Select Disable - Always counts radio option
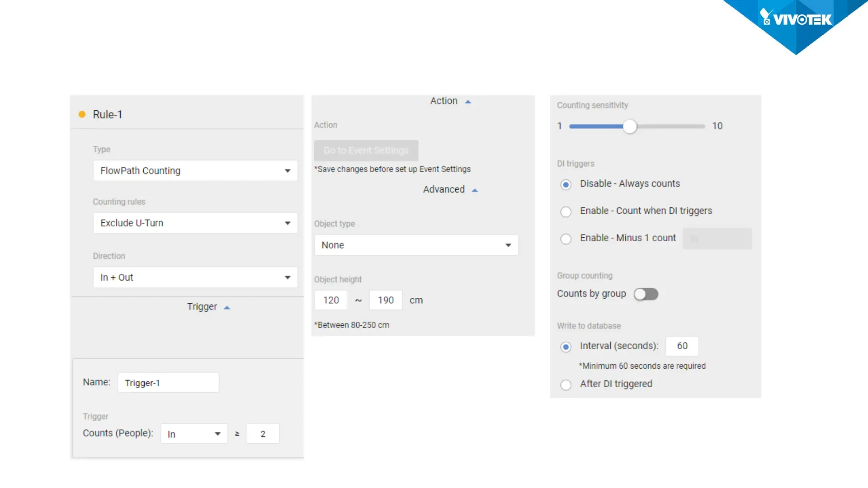Screen dimensions: 868x488 pyautogui.click(x=566, y=184)
